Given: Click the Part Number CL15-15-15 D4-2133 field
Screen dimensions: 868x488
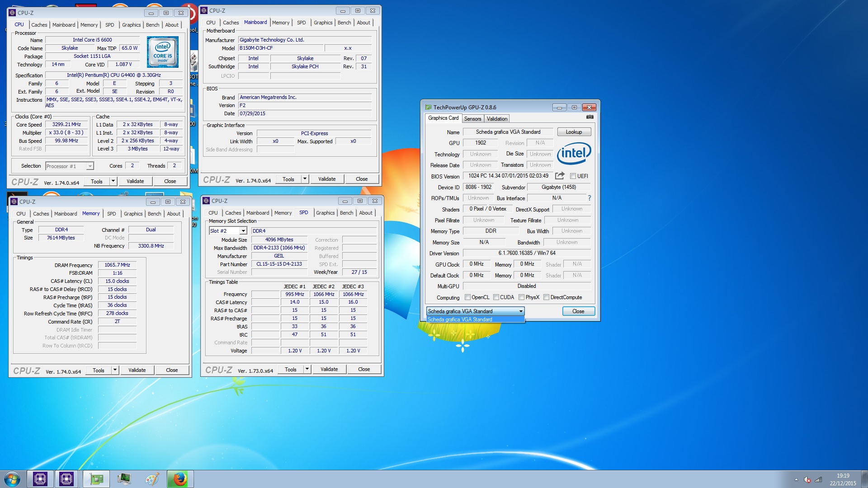Looking at the screenshot, I should click(x=279, y=264).
